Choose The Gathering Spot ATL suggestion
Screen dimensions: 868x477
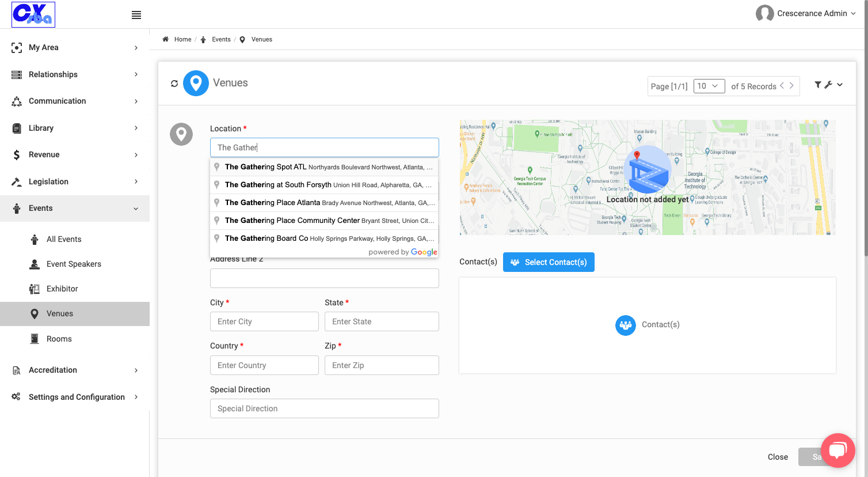click(324, 167)
